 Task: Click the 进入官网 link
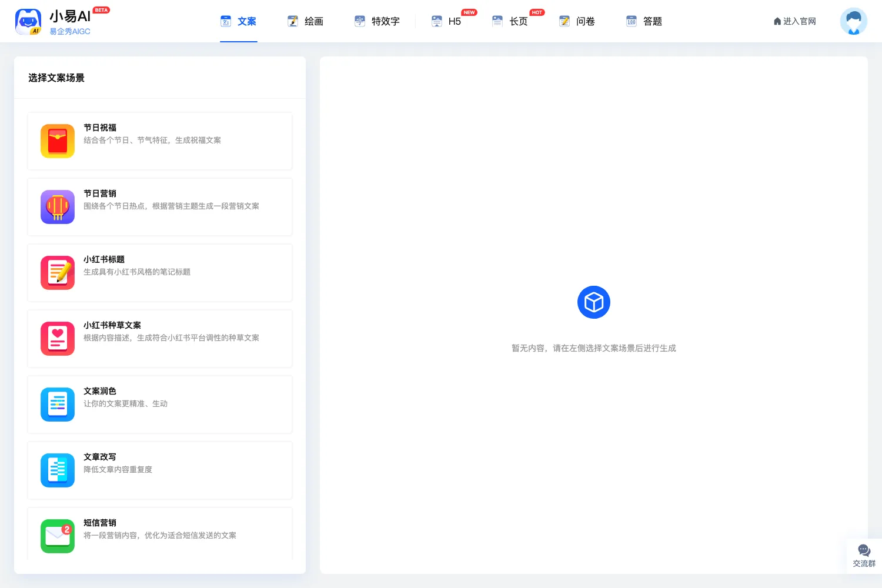(795, 21)
